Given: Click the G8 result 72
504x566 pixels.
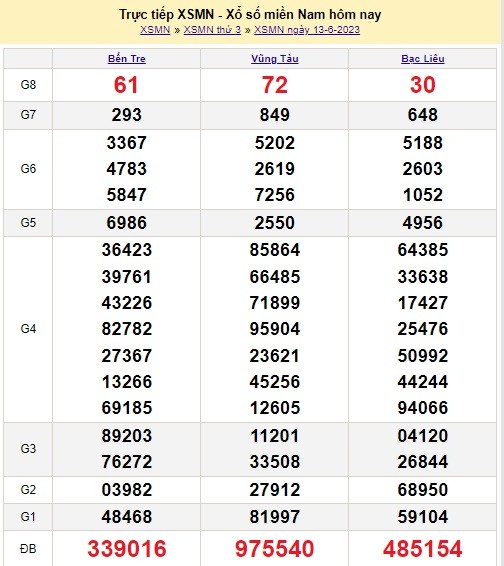Looking at the screenshot, I should click(275, 85).
